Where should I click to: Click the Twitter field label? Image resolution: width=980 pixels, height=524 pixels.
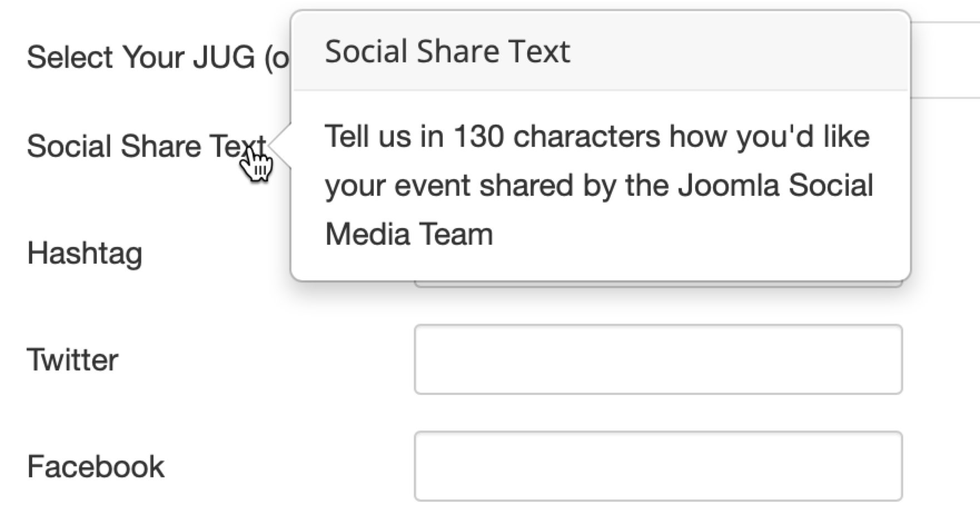pos(73,359)
